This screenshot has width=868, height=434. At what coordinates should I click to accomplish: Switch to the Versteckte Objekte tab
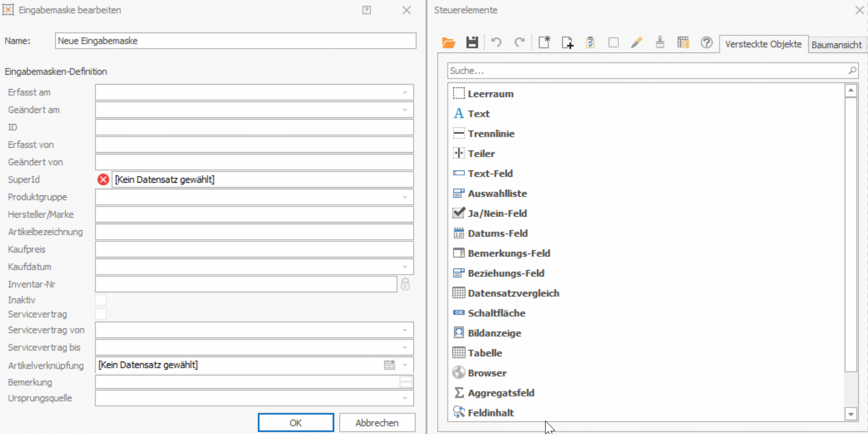pos(763,44)
